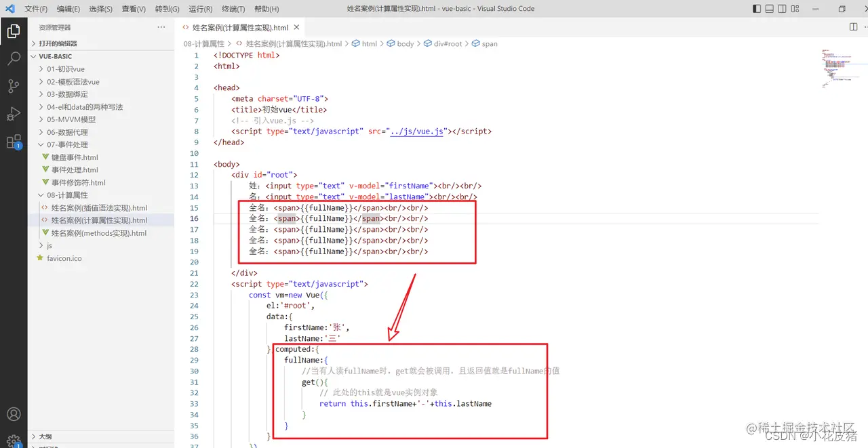Viewport: 868px width, 448px height.
Task: Open 帮助(H) menu
Action: pos(267,9)
